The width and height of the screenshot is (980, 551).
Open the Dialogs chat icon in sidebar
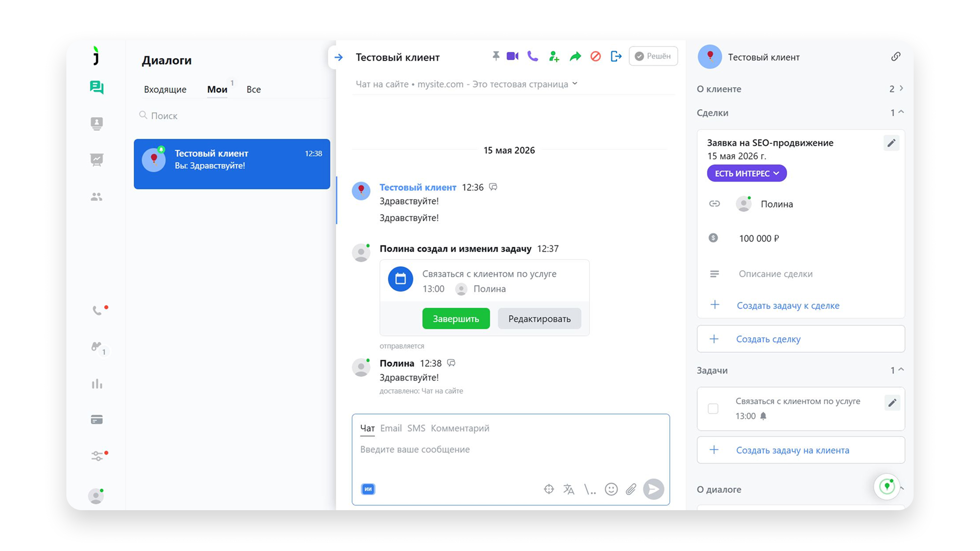(96, 87)
